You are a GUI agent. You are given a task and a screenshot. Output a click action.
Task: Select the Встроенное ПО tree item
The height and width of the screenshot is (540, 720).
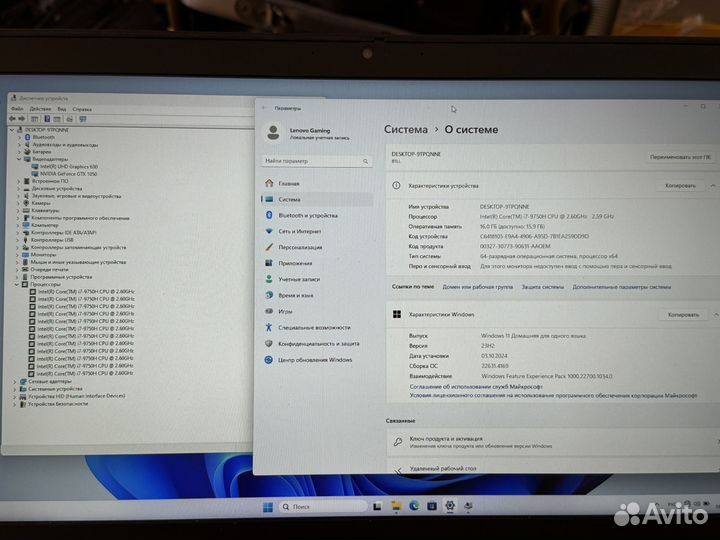[50, 181]
